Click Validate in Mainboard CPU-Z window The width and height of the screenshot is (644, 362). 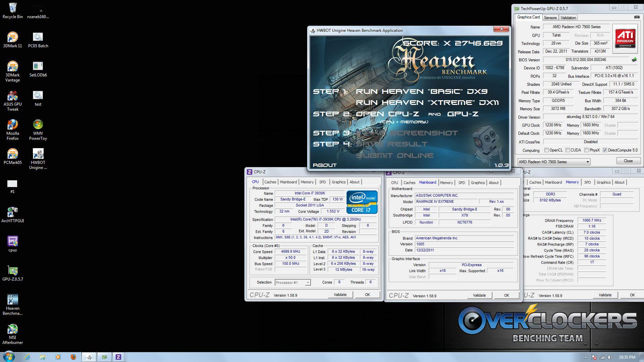coord(479,295)
